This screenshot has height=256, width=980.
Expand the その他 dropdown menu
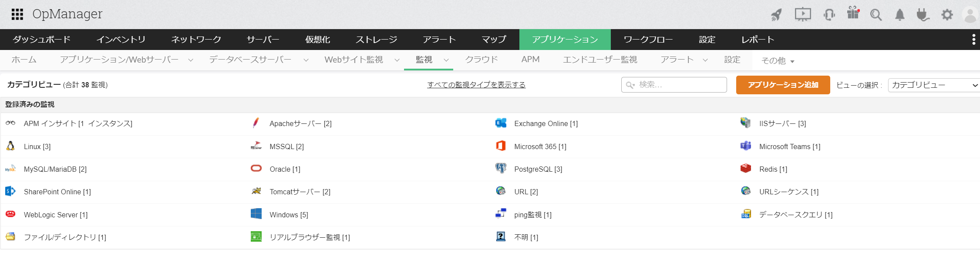[778, 61]
